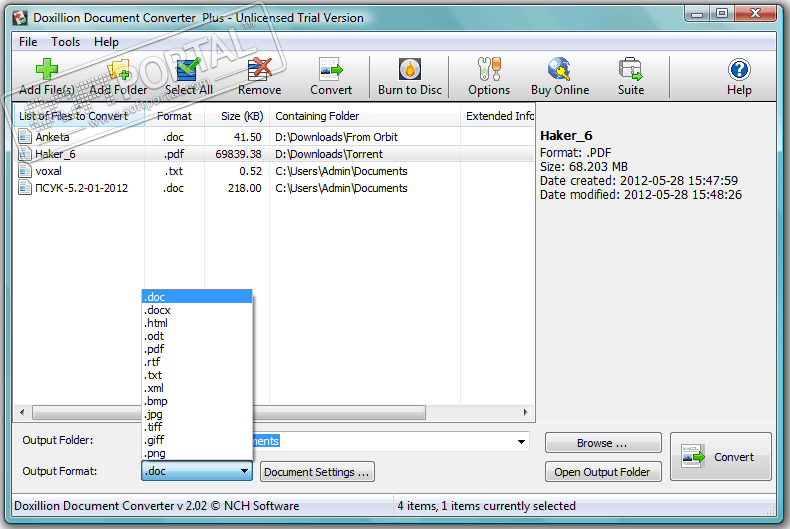
Task: Click status text '4 items, 1 items currently selected'
Action: tap(486, 506)
